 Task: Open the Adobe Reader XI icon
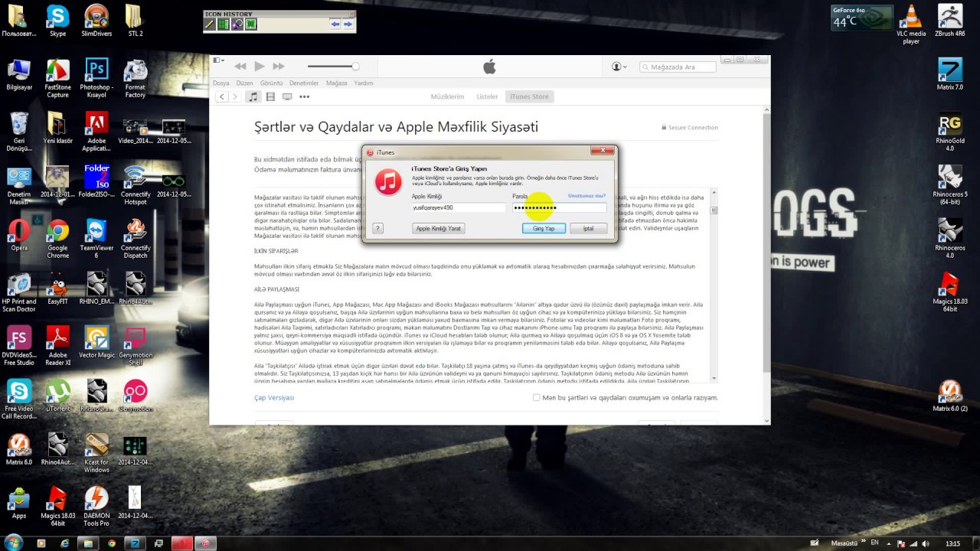[x=57, y=345]
